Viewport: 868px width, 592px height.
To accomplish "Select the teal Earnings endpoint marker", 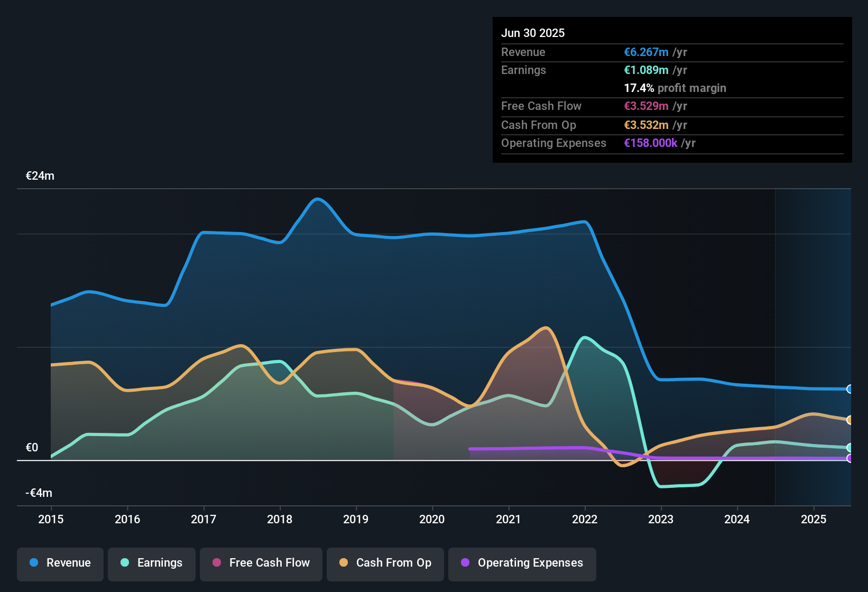I will point(849,448).
